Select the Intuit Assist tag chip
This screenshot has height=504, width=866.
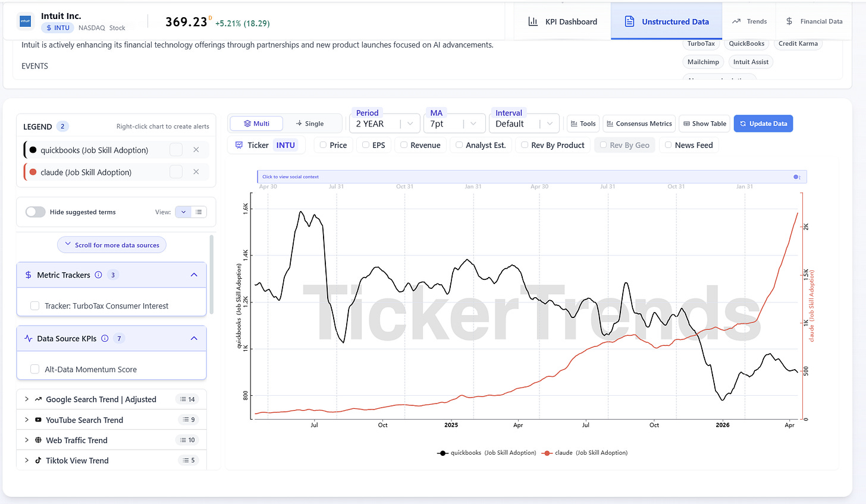[x=751, y=62]
